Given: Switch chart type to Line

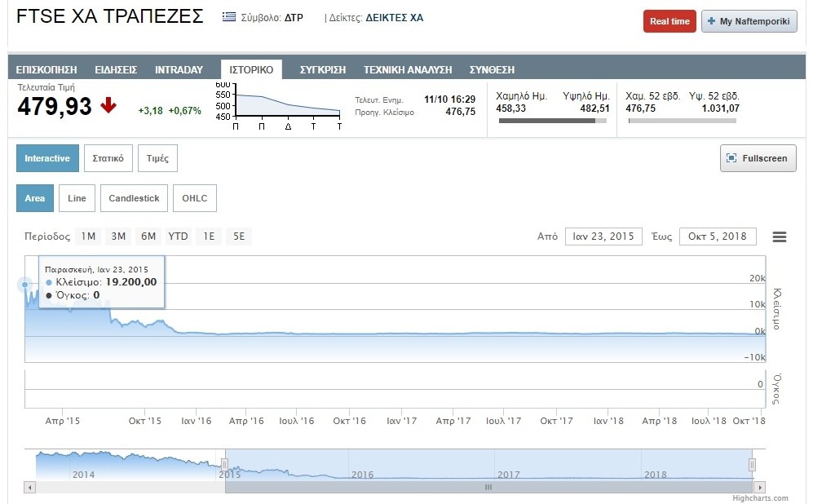Looking at the screenshot, I should coord(77,198).
